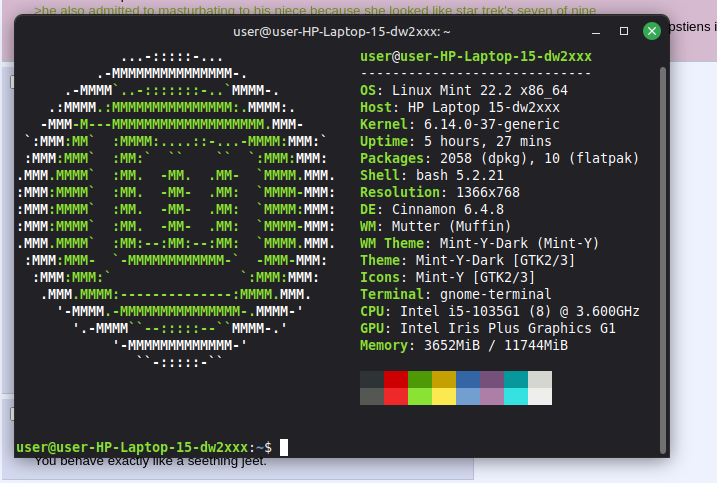This screenshot has width=717, height=483.
Task: Click the Terminal: gnome-terminal line
Action: point(455,294)
